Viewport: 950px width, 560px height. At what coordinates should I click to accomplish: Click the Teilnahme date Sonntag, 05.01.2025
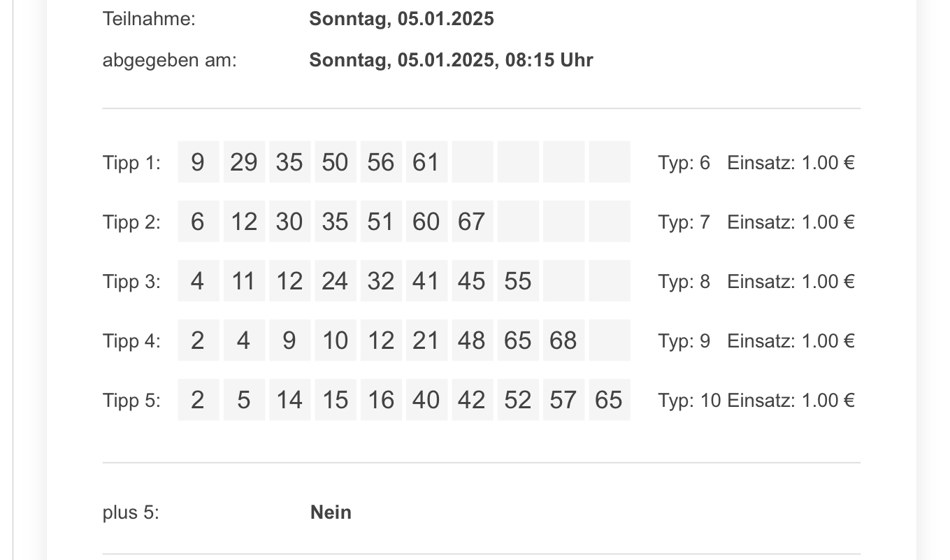click(401, 19)
